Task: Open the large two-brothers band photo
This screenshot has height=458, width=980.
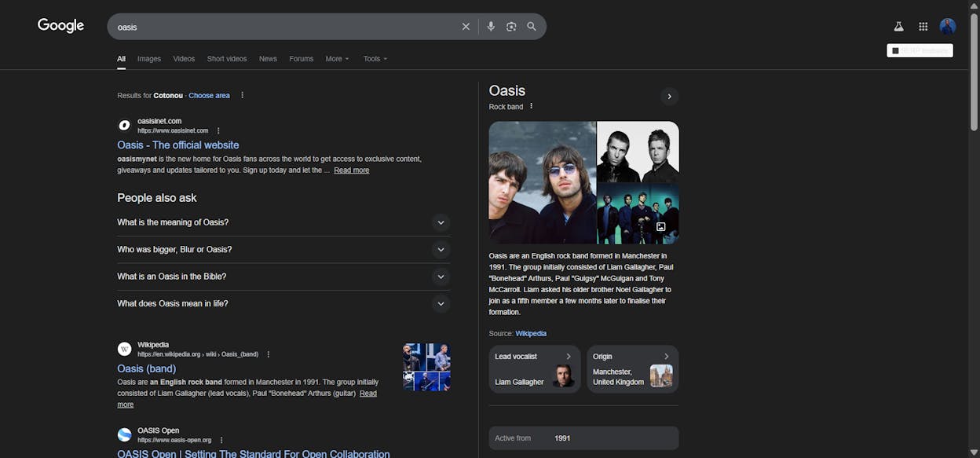Action: click(x=543, y=182)
